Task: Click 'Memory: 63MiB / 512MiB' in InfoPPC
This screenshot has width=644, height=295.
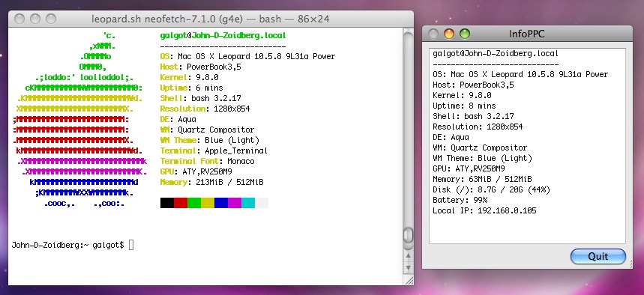Action: 482,179
